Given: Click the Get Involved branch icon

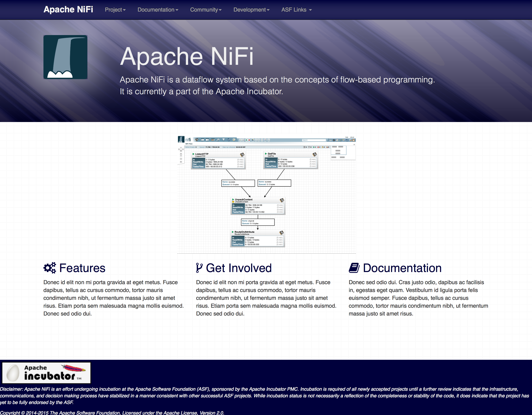Looking at the screenshot, I should (x=199, y=268).
